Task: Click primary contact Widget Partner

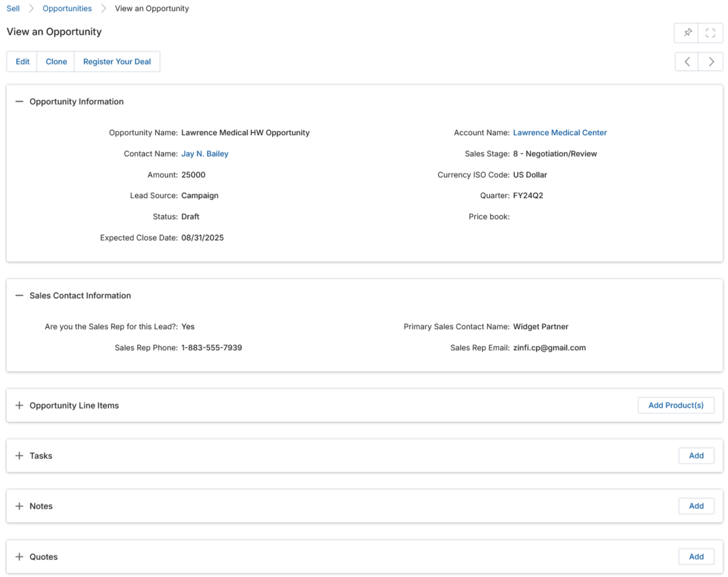Action: pyautogui.click(x=540, y=327)
